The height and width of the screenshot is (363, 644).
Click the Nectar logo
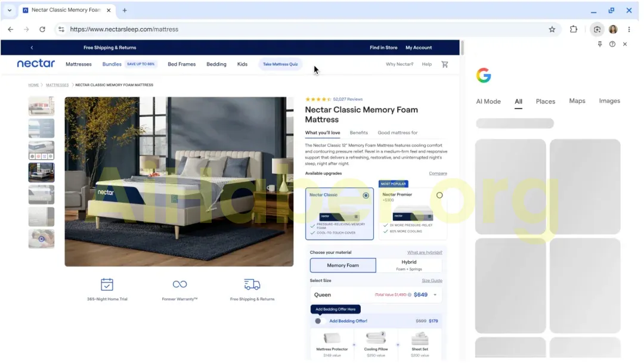pos(36,64)
